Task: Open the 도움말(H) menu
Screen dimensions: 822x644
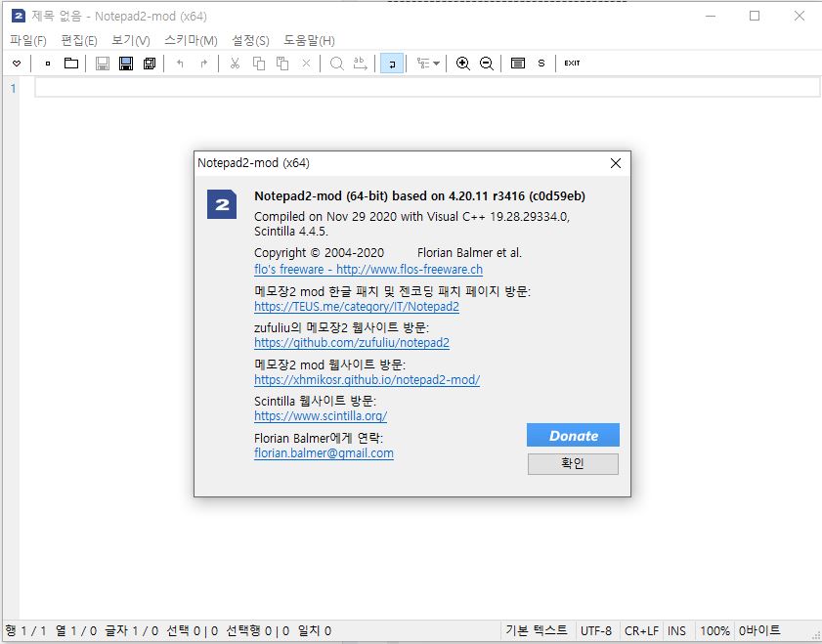Action: click(309, 40)
